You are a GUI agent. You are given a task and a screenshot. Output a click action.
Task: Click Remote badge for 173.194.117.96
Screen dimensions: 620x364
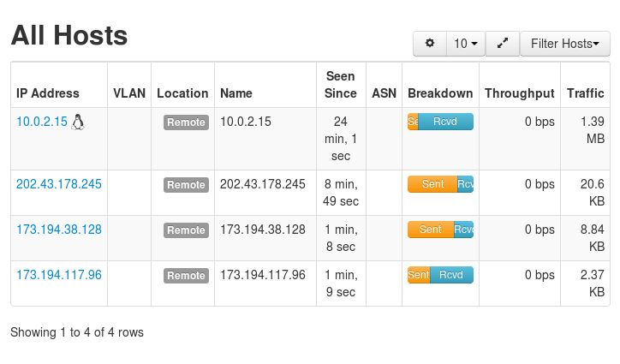coord(186,276)
